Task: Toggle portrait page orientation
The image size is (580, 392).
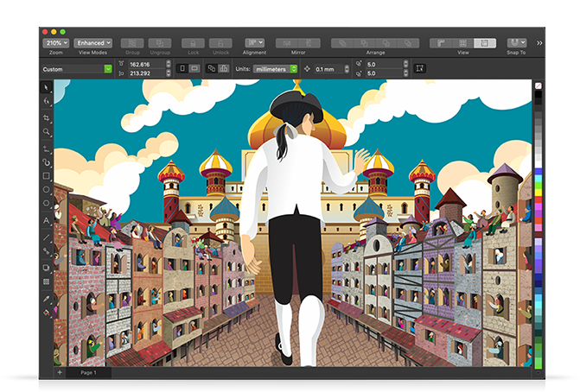Action: (182, 68)
